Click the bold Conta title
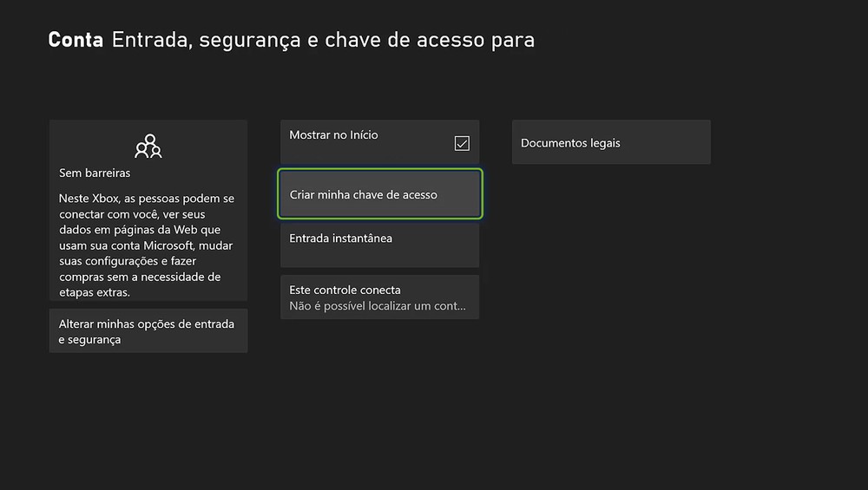Image resolution: width=868 pixels, height=490 pixels. pyautogui.click(x=76, y=40)
